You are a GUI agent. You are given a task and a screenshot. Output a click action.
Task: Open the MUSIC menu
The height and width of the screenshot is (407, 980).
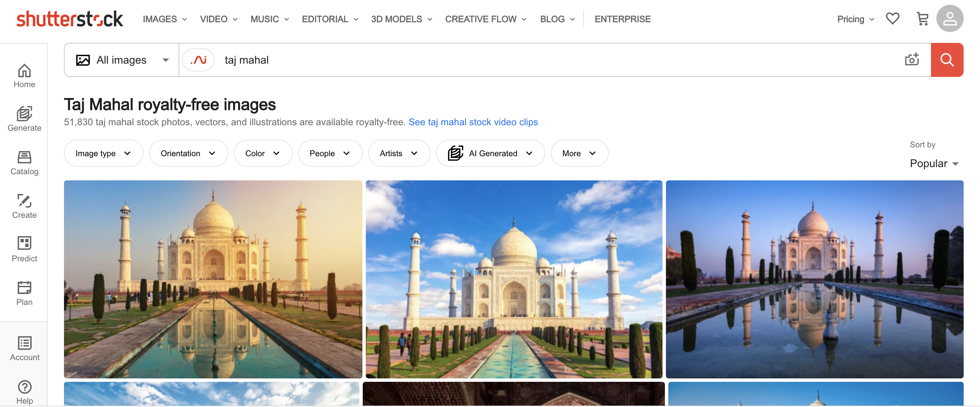pos(270,19)
